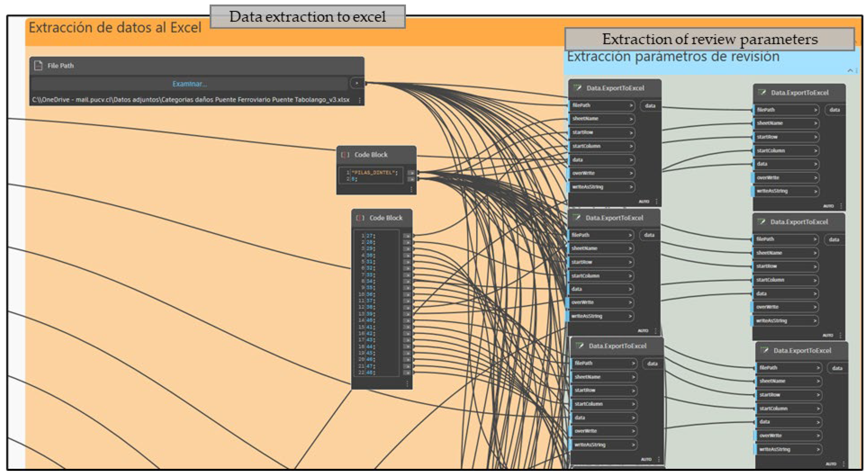The height and width of the screenshot is (476, 868).
Task: Open the three-dot menu on the "PILAS_DINTEL" Code Block
Action: click(411, 190)
